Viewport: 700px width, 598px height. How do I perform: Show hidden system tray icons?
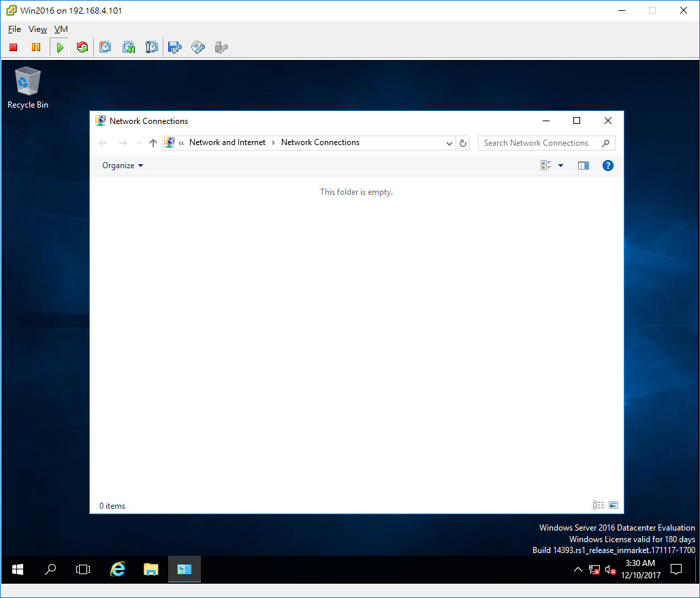(577, 569)
